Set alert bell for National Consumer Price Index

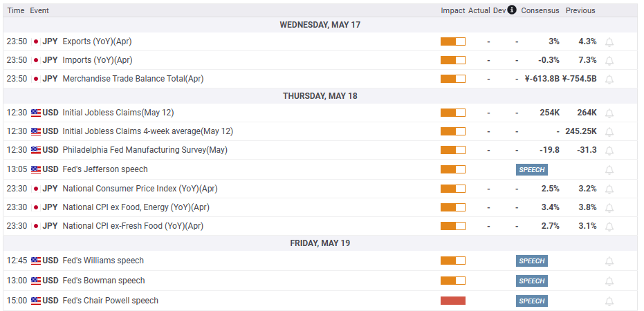(x=609, y=189)
